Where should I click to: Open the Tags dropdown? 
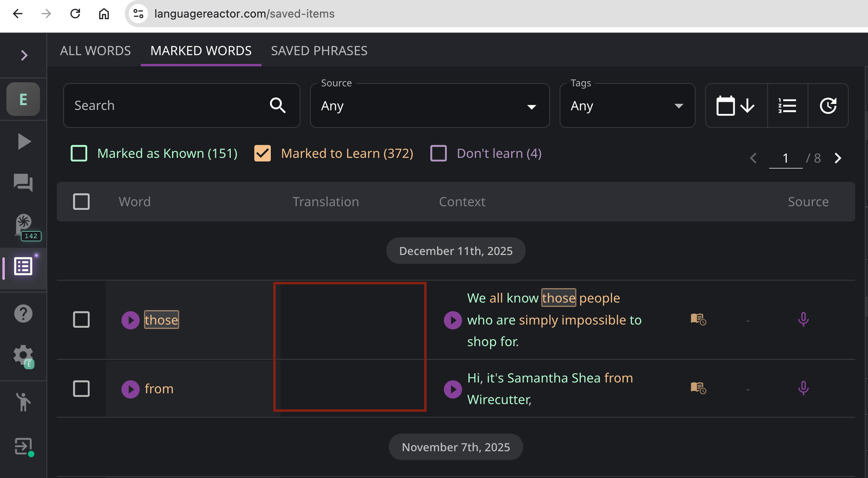click(x=627, y=106)
